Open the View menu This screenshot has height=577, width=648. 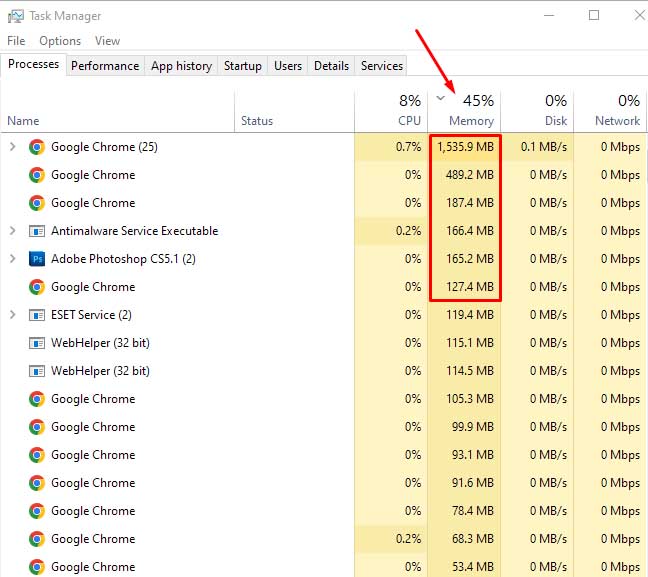107,41
